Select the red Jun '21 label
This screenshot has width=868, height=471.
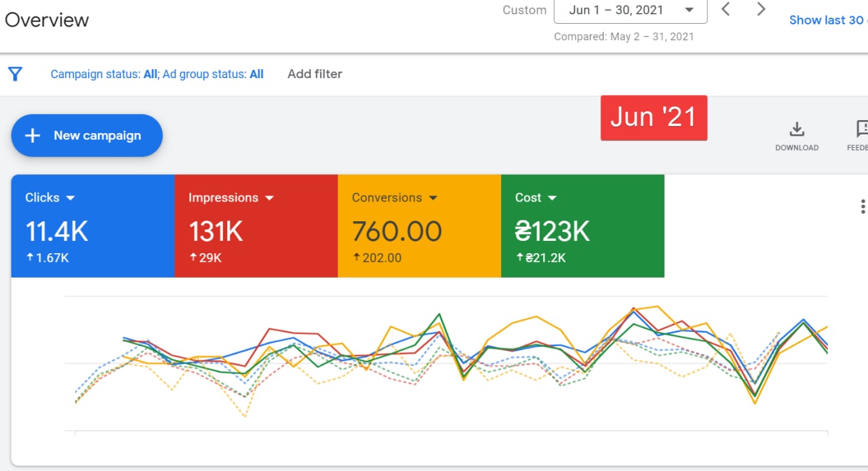[653, 117]
